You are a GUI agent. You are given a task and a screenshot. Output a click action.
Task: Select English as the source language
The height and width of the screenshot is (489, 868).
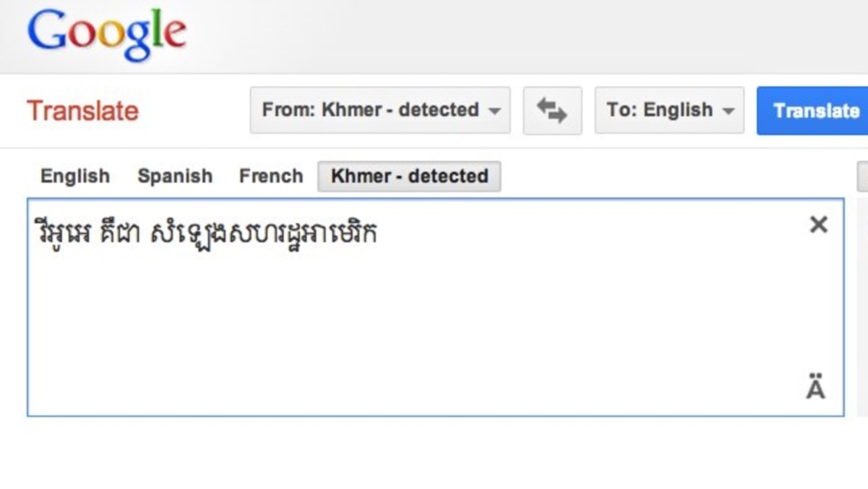pyautogui.click(x=75, y=176)
